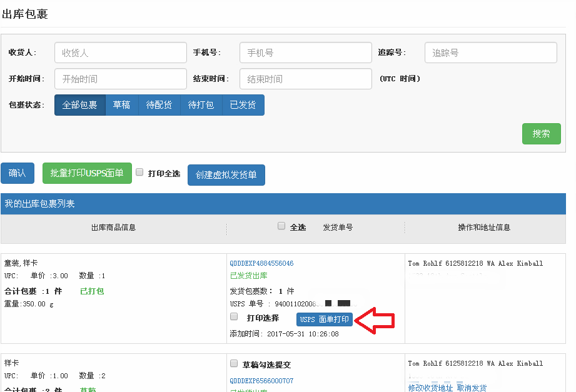This screenshot has width=576, height=392.
Task: Show packages with 待配货 status
Action: click(x=159, y=105)
